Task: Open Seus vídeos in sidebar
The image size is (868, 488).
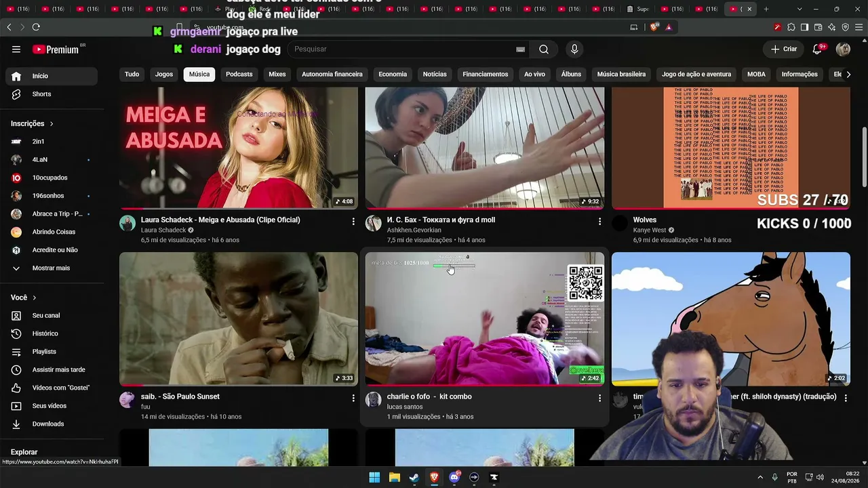Action: (x=52, y=406)
